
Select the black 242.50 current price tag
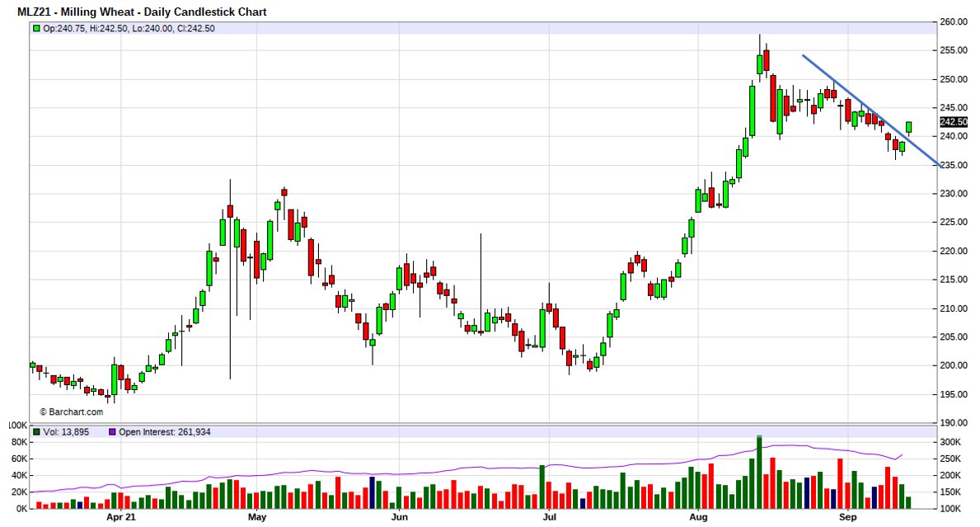[953, 122]
